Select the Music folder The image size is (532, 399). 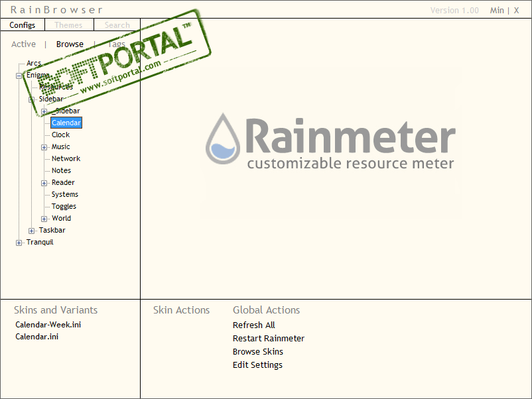tap(61, 146)
